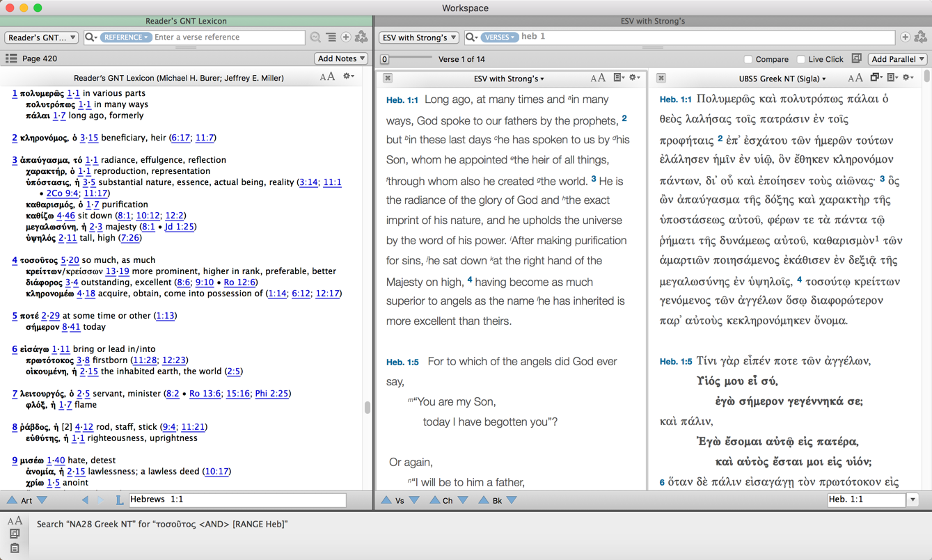The width and height of the screenshot is (932, 560).
Task: Open the table of contents icon by Page 420
Action: click(11, 58)
